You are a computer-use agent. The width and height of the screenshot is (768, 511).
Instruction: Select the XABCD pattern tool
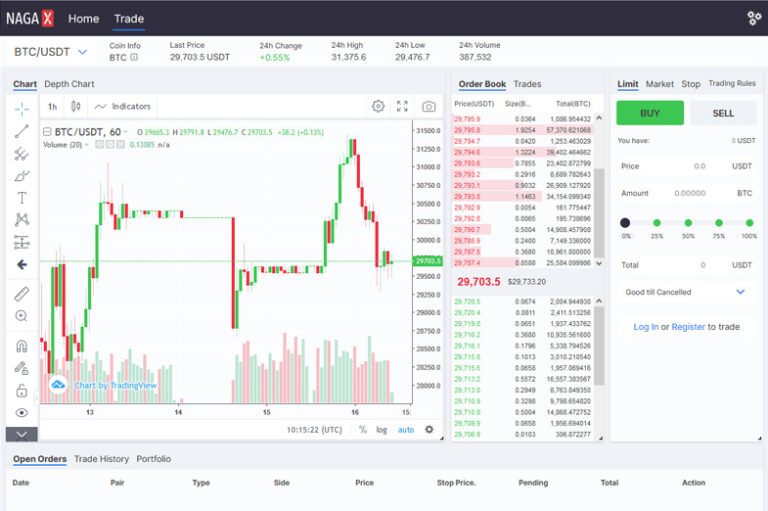tap(22, 219)
